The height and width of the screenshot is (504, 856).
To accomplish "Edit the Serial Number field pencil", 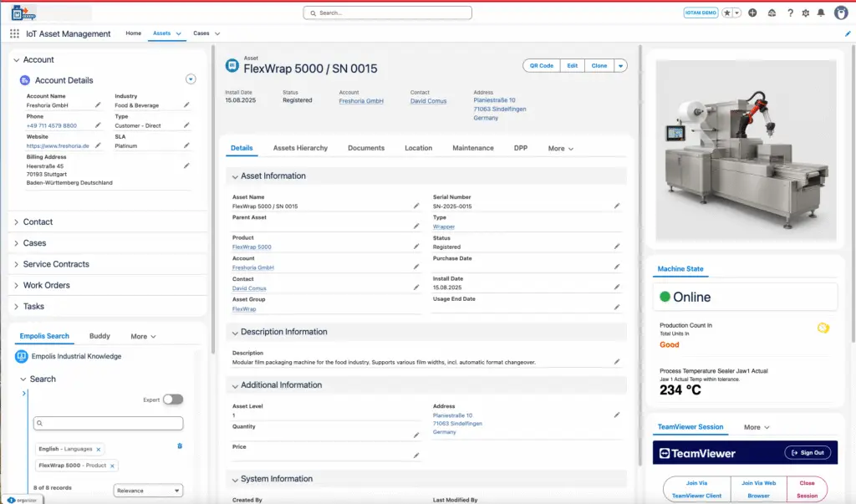I will (617, 206).
